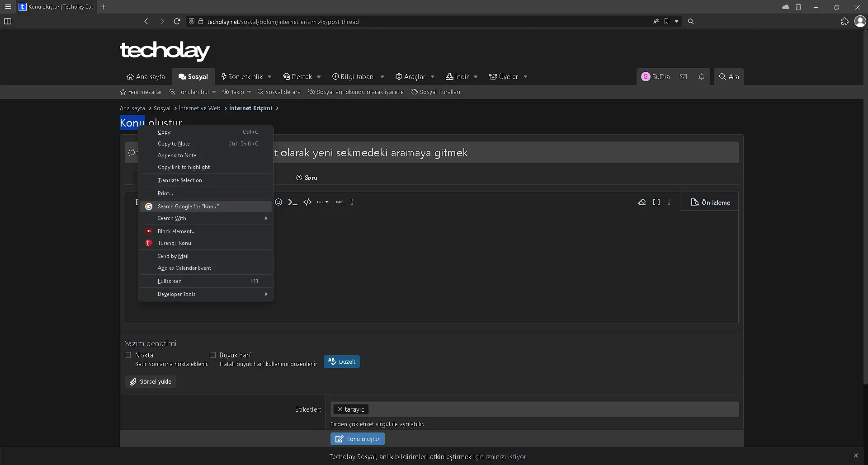Insert inline code with terminal prompt icon

tap(293, 202)
